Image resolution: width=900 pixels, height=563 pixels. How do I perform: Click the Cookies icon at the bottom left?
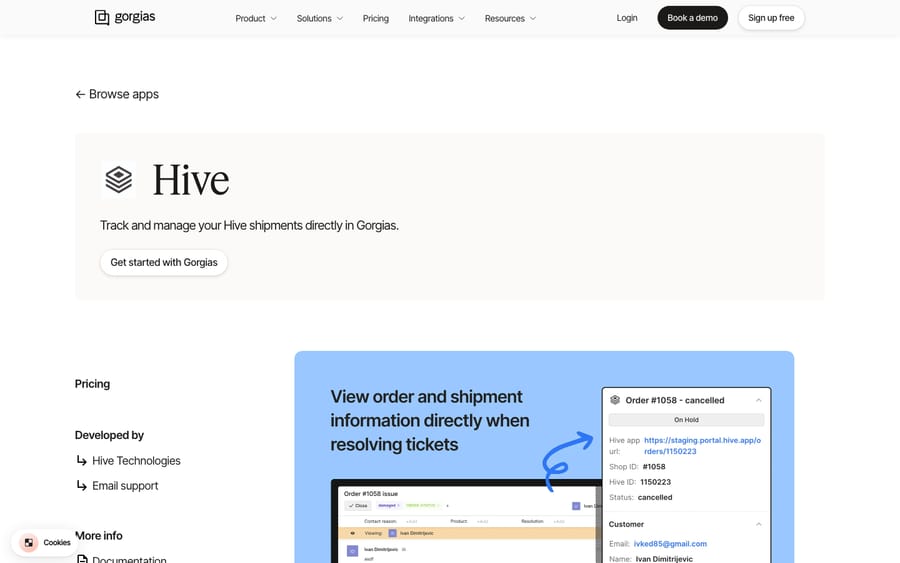coord(28,542)
